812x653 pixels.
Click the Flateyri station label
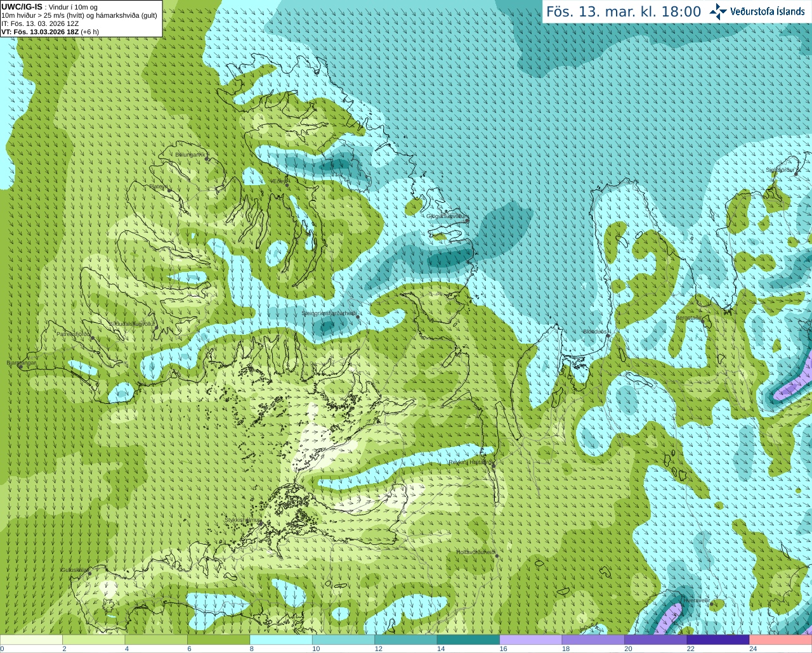pyautogui.click(x=159, y=186)
